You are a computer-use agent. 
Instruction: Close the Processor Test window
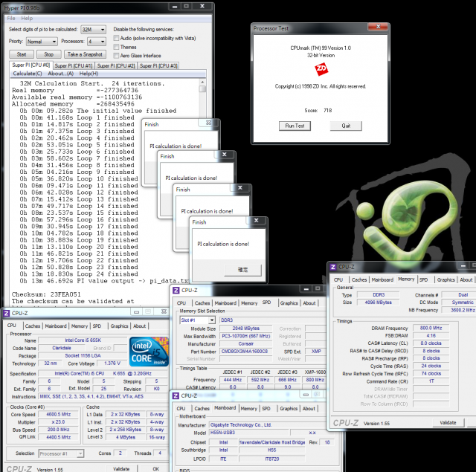point(378,27)
